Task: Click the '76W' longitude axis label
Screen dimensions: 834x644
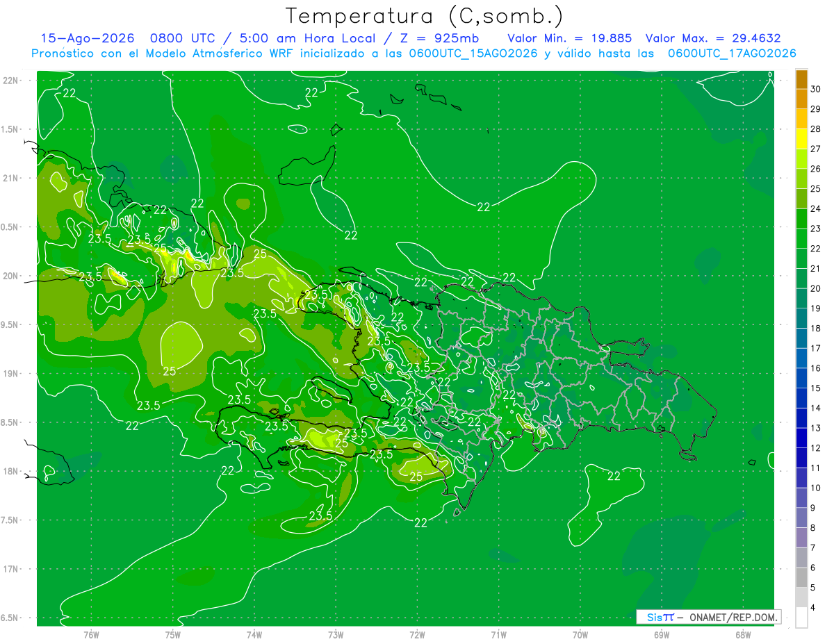Action: 91,634
